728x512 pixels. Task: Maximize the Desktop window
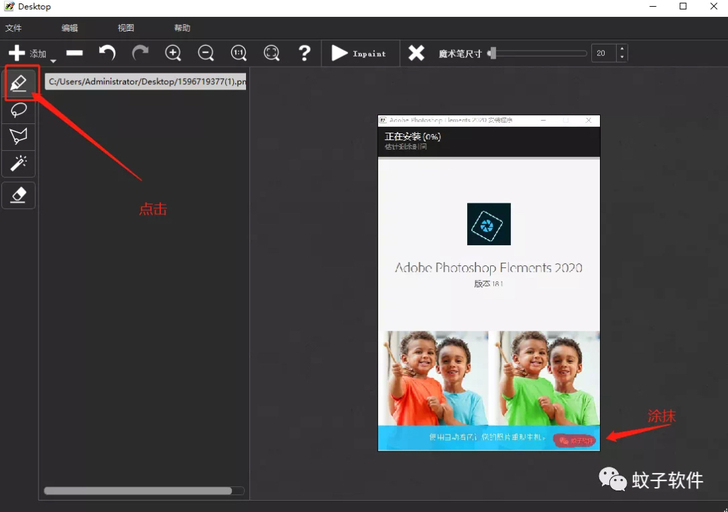[683, 6]
